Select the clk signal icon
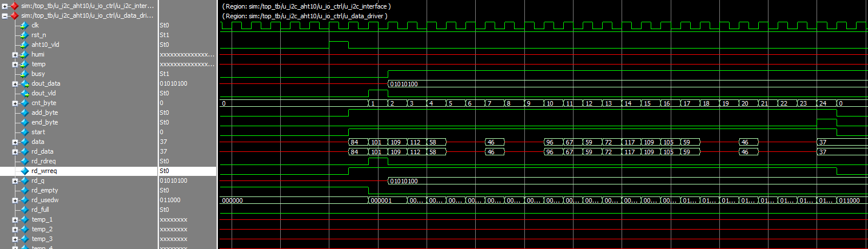868x249 pixels. pos(24,25)
